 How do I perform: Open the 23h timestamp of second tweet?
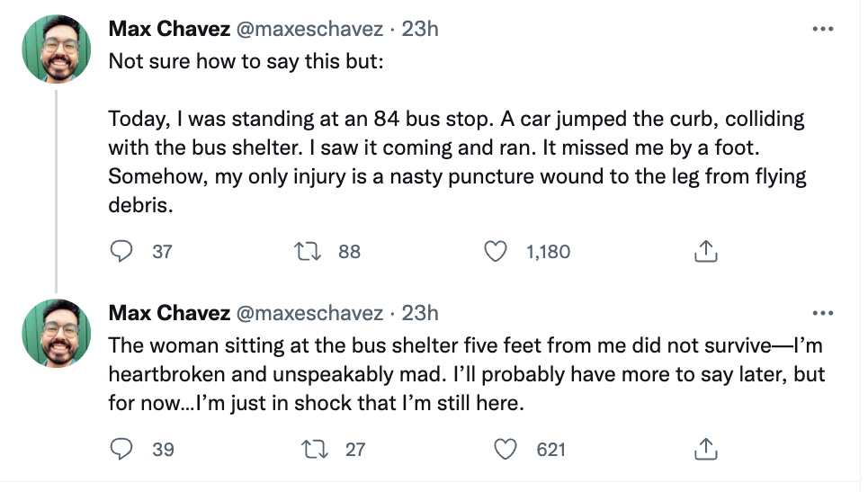click(x=420, y=313)
